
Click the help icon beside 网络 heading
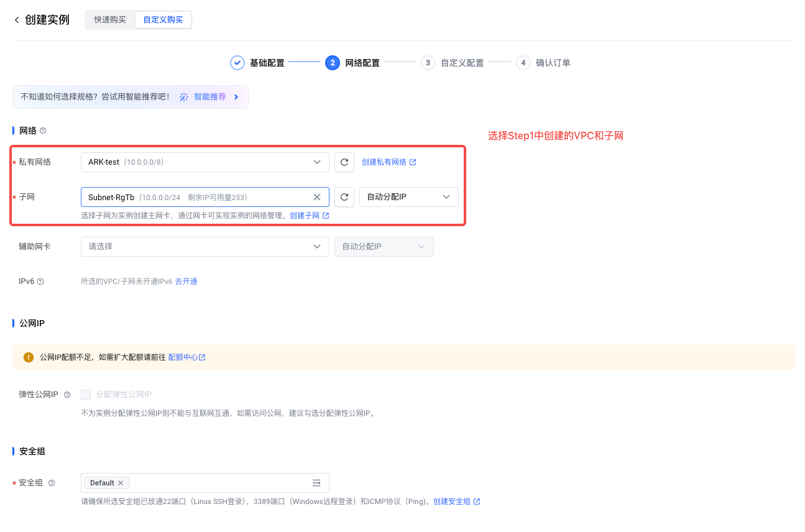[x=43, y=131]
